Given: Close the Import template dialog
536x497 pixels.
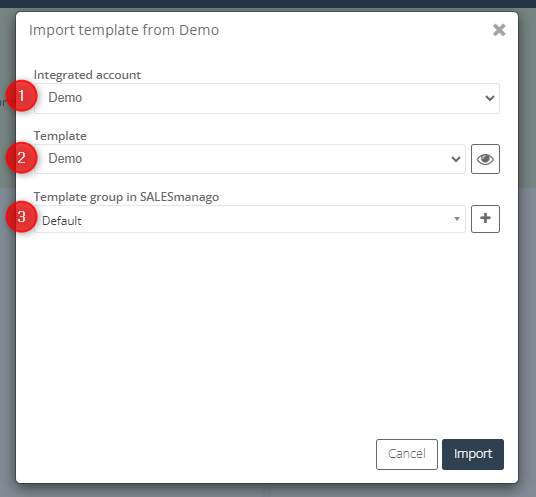Looking at the screenshot, I should click(x=499, y=30).
